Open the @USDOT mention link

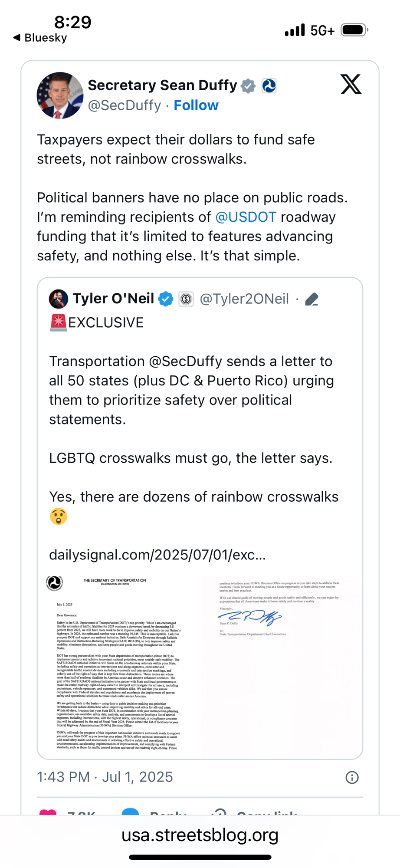(246, 217)
